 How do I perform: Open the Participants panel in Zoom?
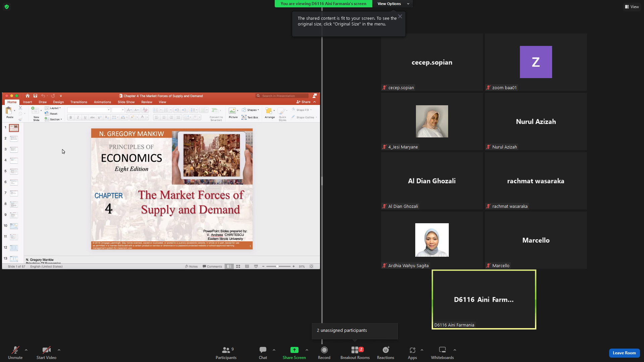tap(226, 353)
